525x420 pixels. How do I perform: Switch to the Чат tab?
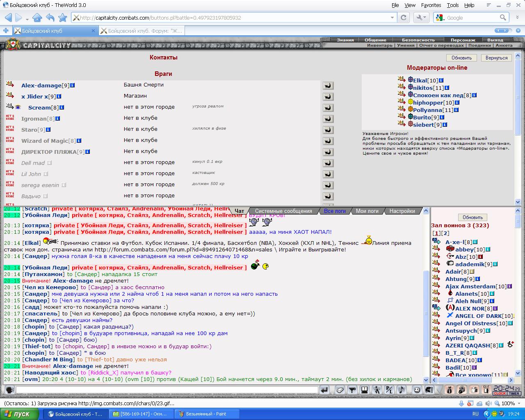point(239,211)
